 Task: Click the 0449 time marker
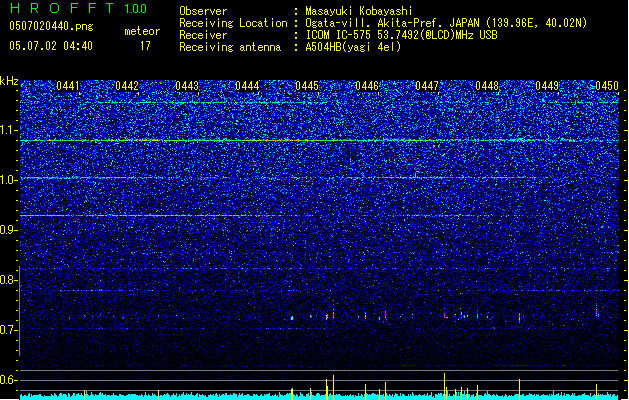pyautogui.click(x=547, y=86)
